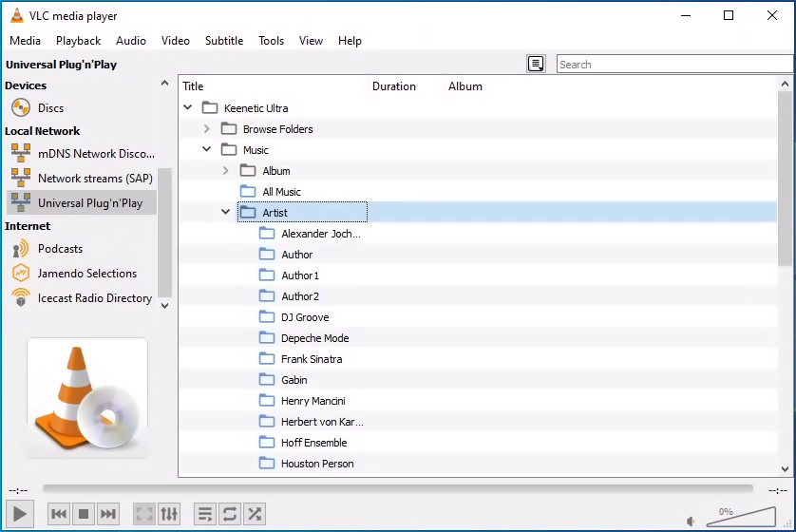The height and width of the screenshot is (532, 796).
Task: Click sidebar scroll up arrow
Action: (x=164, y=83)
